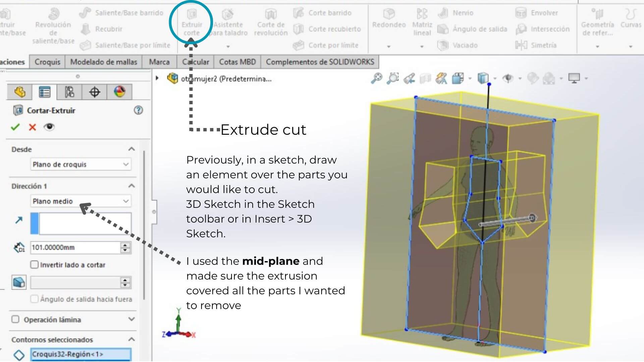
Task: Expand Redondeo dropdown arrow
Action: [x=389, y=47]
